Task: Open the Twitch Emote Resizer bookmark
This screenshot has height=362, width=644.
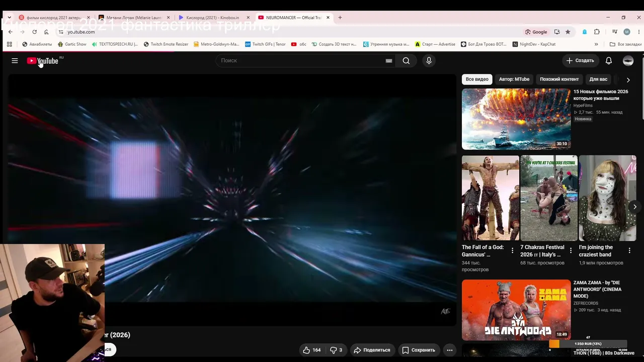Action: tap(166, 44)
